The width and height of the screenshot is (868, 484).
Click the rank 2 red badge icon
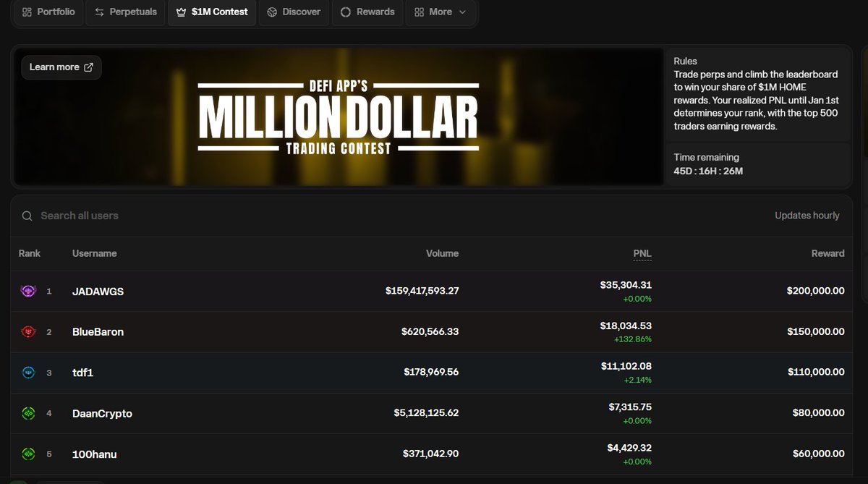click(x=28, y=332)
